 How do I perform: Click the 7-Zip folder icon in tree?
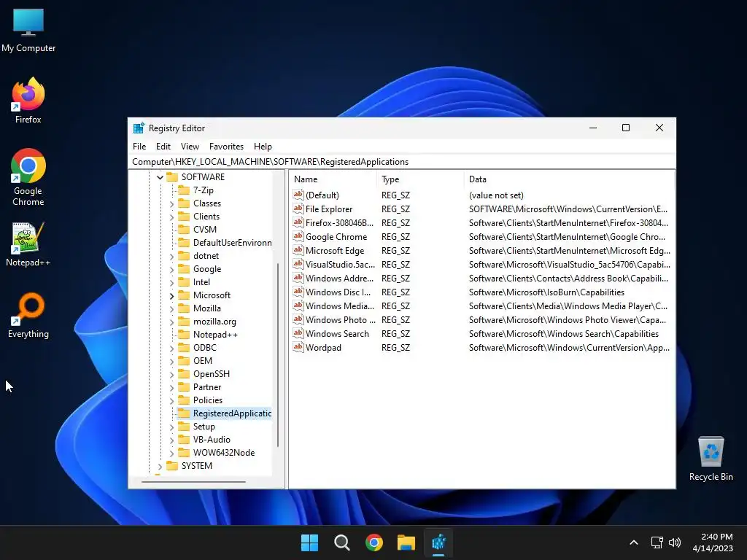click(x=184, y=190)
